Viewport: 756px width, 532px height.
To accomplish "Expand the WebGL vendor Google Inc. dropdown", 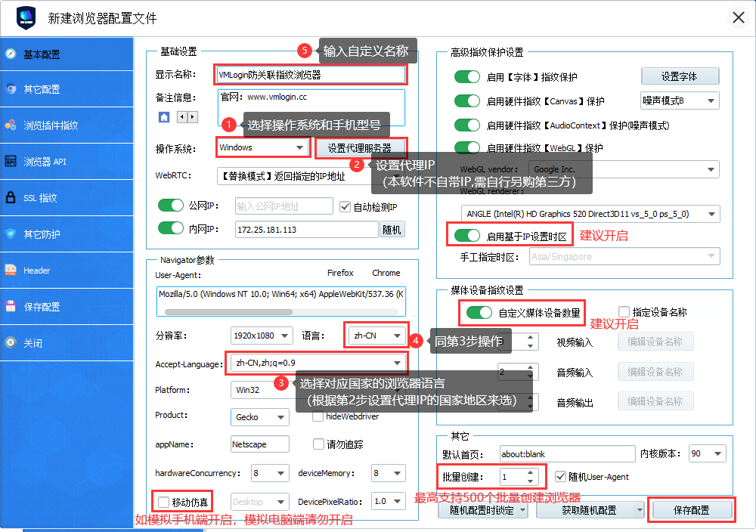I will click(624, 169).
